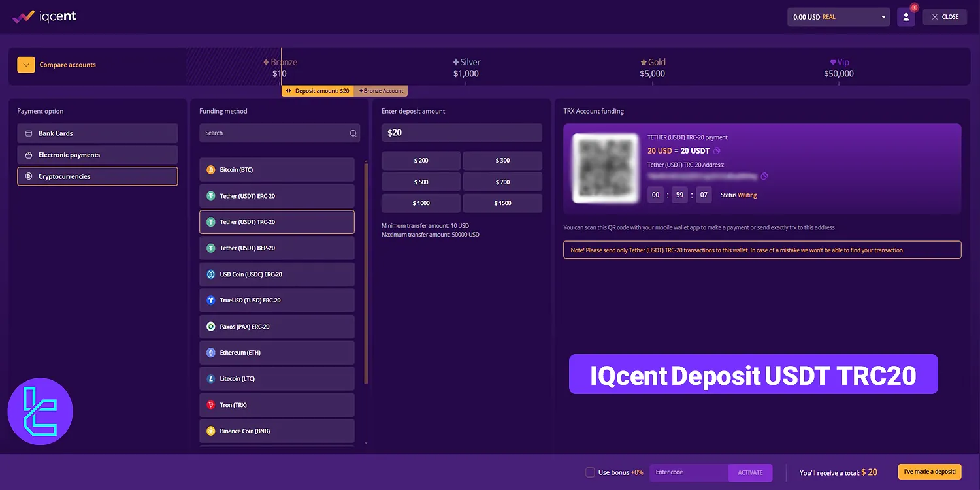The image size is (980, 490).
Task: Click the Bitcoin orange coin icon
Action: tap(211, 170)
